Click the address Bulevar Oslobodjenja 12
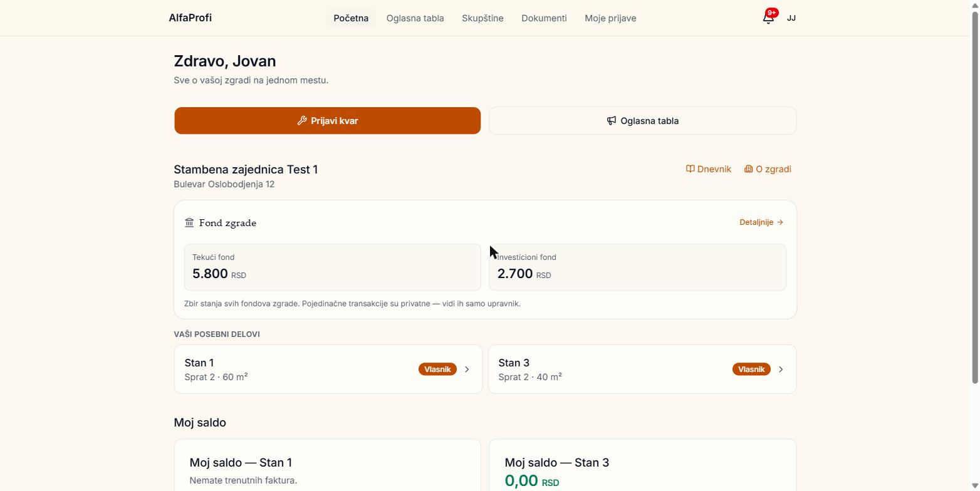The image size is (980, 491). pos(224,184)
